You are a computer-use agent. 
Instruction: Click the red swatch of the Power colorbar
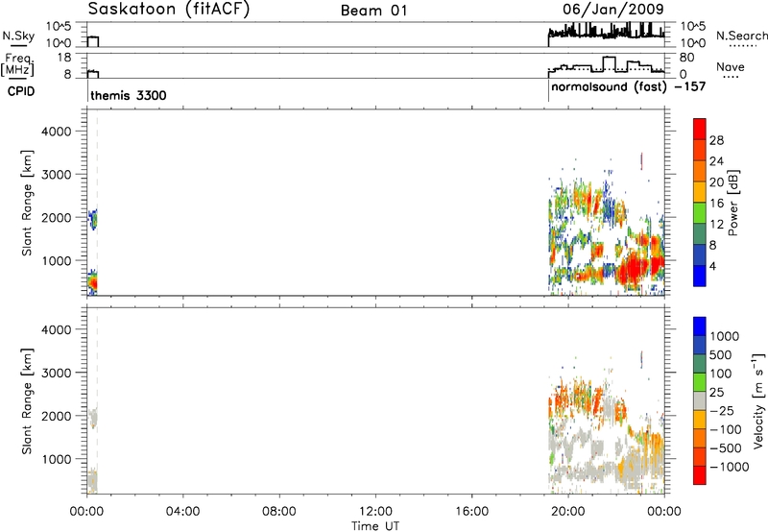700,129
